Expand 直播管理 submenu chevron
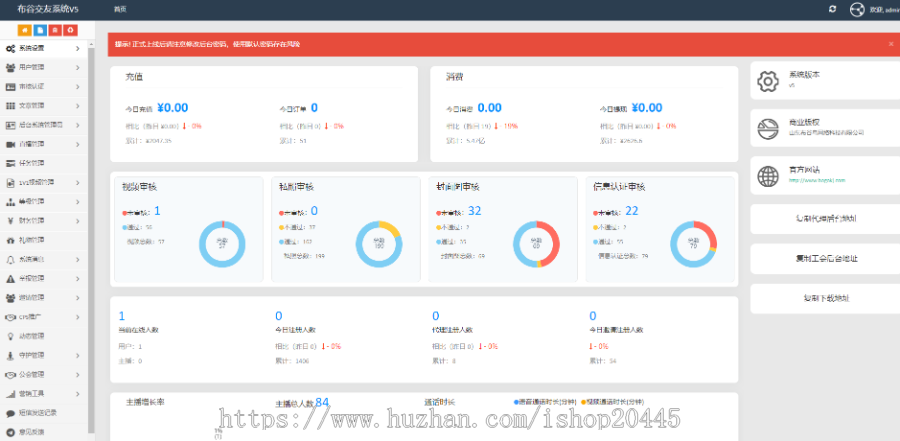This screenshot has height=441, width=900. [x=77, y=144]
